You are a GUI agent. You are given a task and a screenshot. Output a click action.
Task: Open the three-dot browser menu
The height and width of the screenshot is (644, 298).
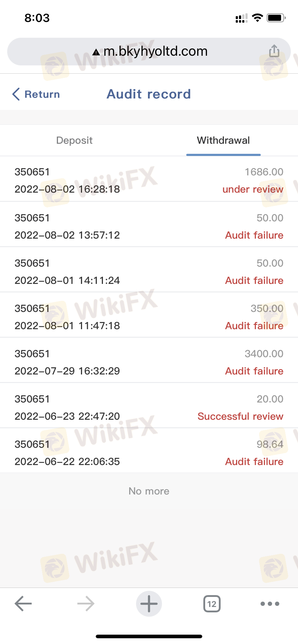(270, 604)
